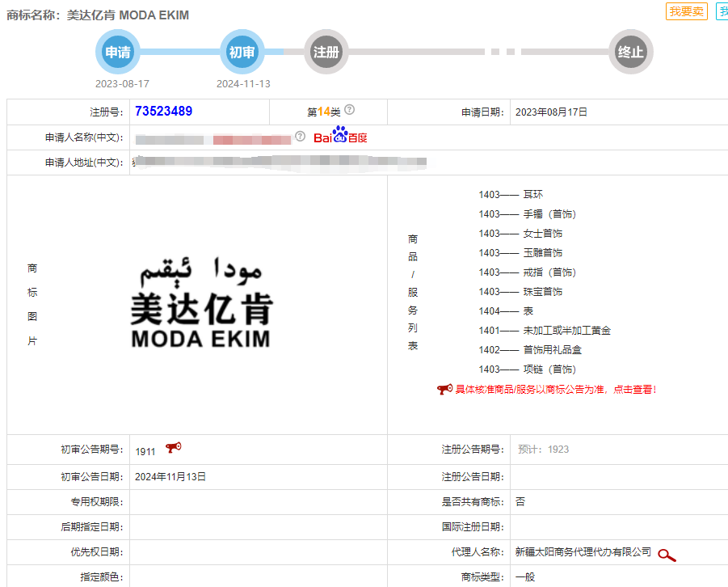Viewport: 728px width, 587px height.
Task: Click the 第14类 class text
Action: (324, 112)
